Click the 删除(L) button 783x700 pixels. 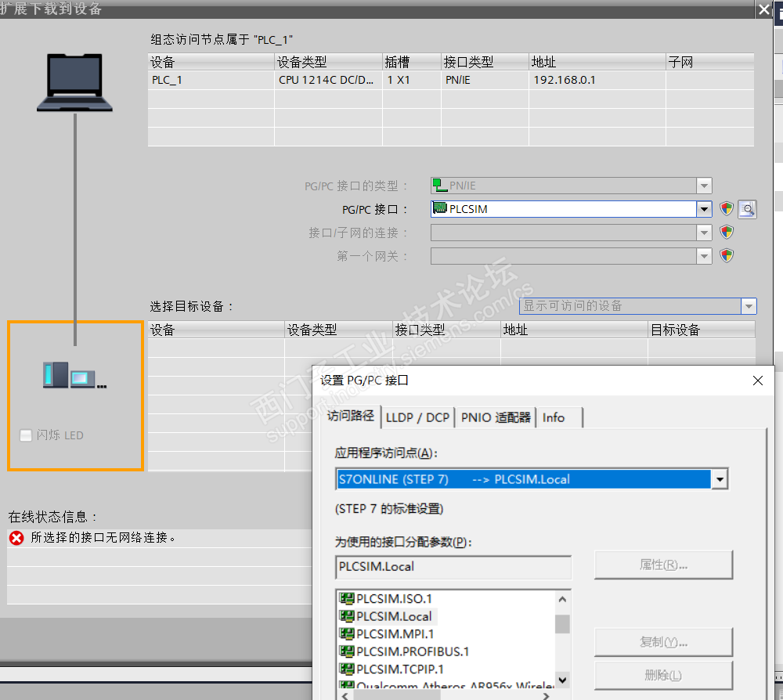[x=664, y=675]
